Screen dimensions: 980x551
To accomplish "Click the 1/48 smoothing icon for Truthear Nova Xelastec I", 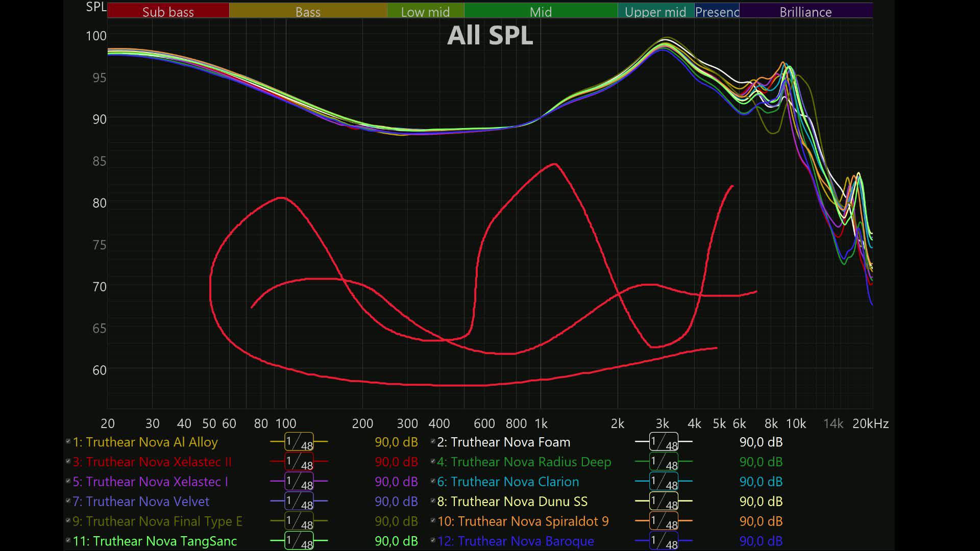I will pos(299,482).
